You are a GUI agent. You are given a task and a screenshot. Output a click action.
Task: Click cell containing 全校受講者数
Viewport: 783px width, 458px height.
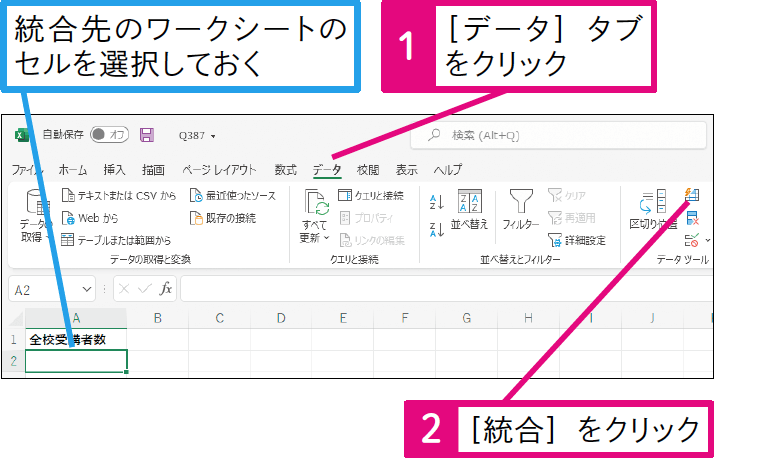click(x=76, y=340)
